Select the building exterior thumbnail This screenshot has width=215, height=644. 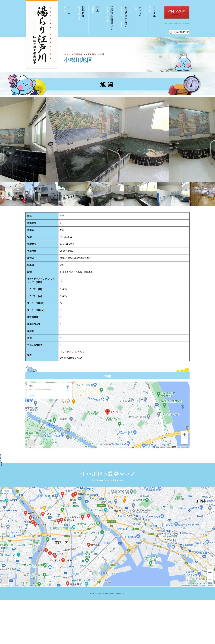click(42, 194)
